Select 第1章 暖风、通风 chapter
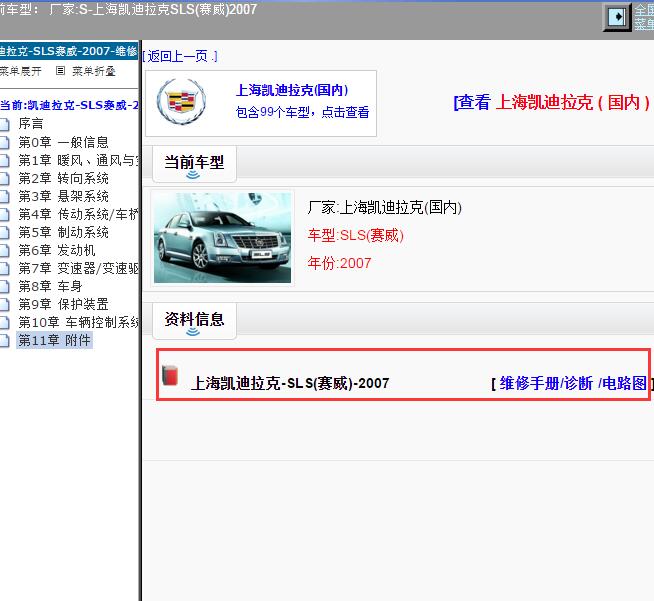This screenshot has height=601, width=654. [78, 160]
